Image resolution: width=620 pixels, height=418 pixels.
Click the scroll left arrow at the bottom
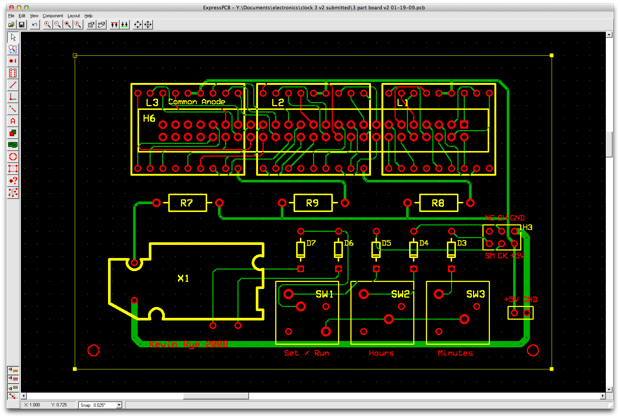24,396
